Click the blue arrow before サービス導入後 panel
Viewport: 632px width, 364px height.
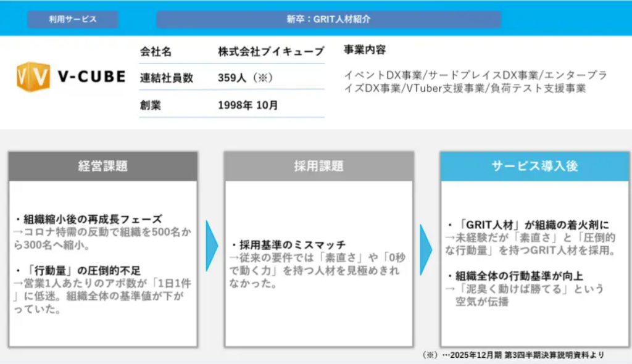426,249
